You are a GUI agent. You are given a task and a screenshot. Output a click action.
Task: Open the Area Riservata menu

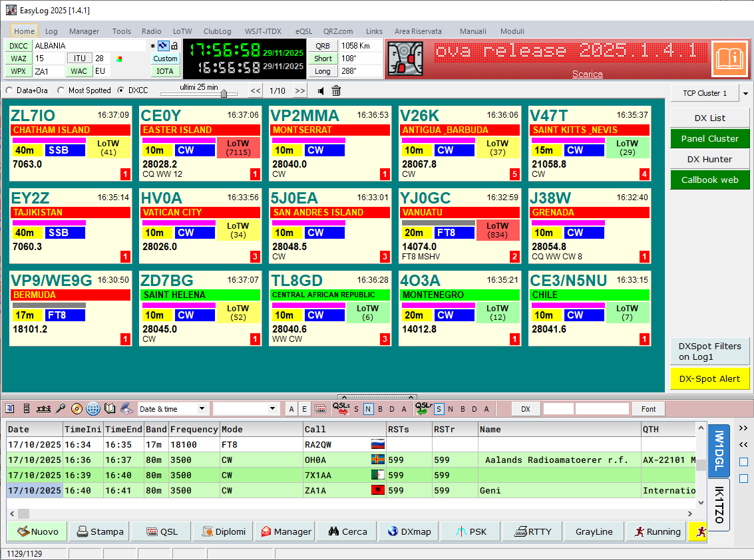pos(418,31)
